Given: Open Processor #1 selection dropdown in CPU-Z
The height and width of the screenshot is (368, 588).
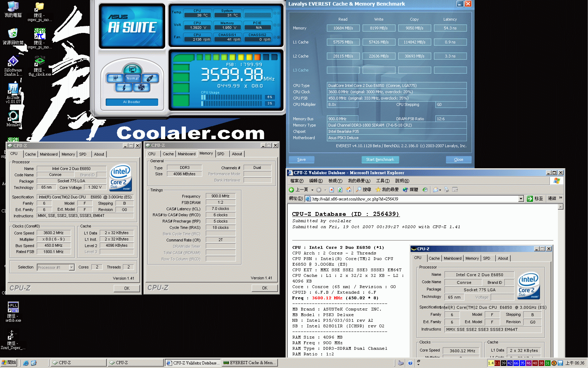Looking at the screenshot, I should tap(71, 267).
